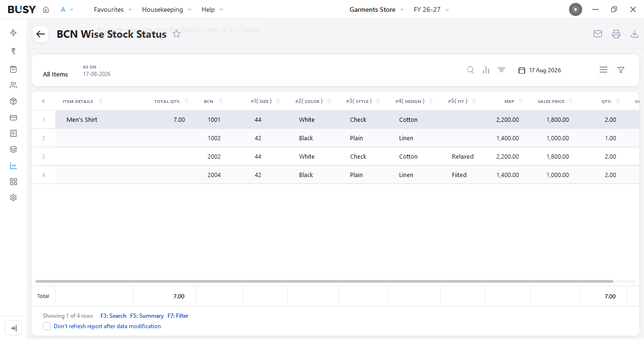Print the report via printer icon
Image resolution: width=644 pixels, height=339 pixels.
(616, 34)
